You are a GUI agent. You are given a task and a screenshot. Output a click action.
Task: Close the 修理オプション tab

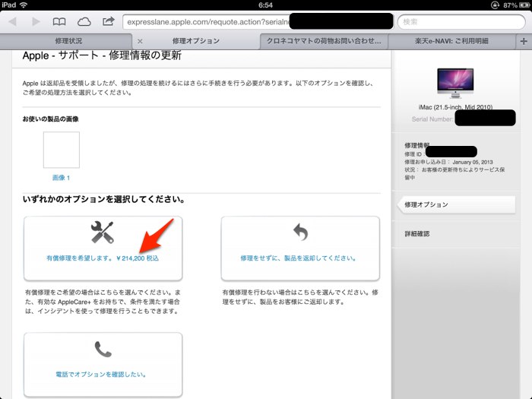(x=140, y=41)
